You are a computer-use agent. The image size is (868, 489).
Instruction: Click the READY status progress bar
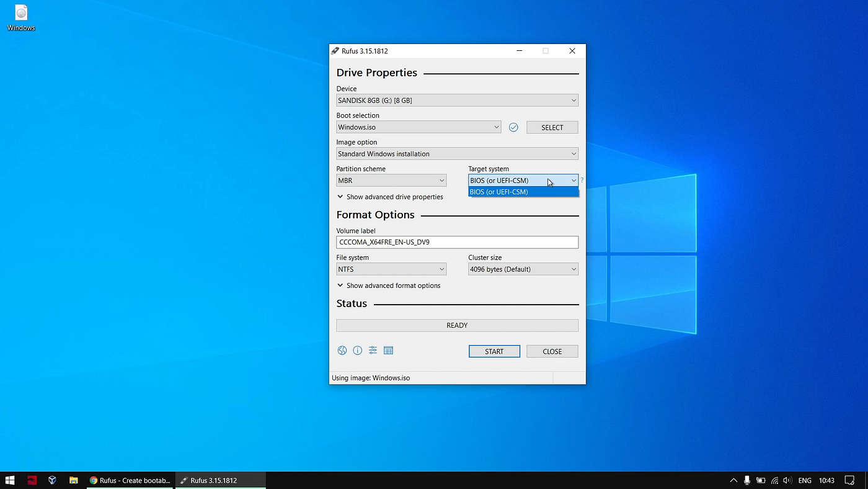point(457,325)
